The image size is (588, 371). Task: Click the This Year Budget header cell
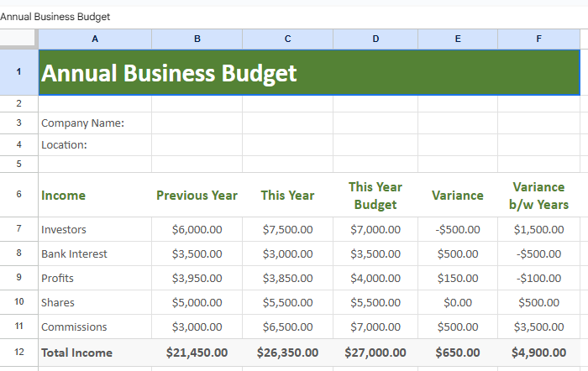click(375, 196)
